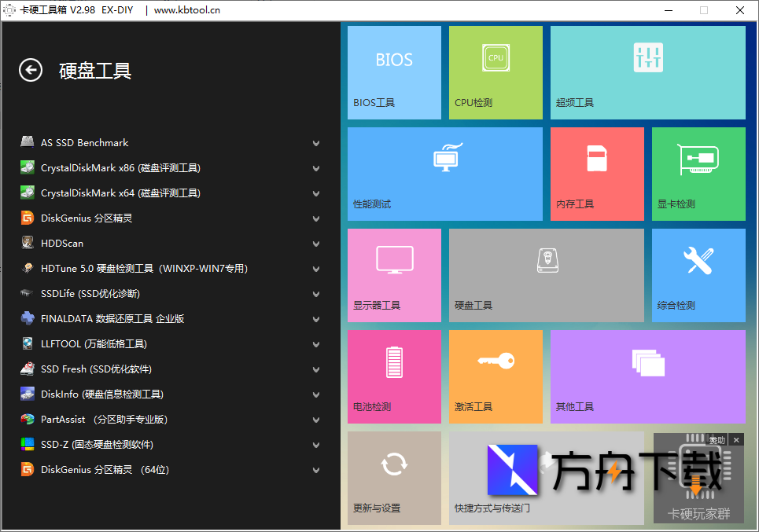Screen dimensions: 759x532
Task: Open 更新与设置 update and settings
Action: (x=393, y=478)
